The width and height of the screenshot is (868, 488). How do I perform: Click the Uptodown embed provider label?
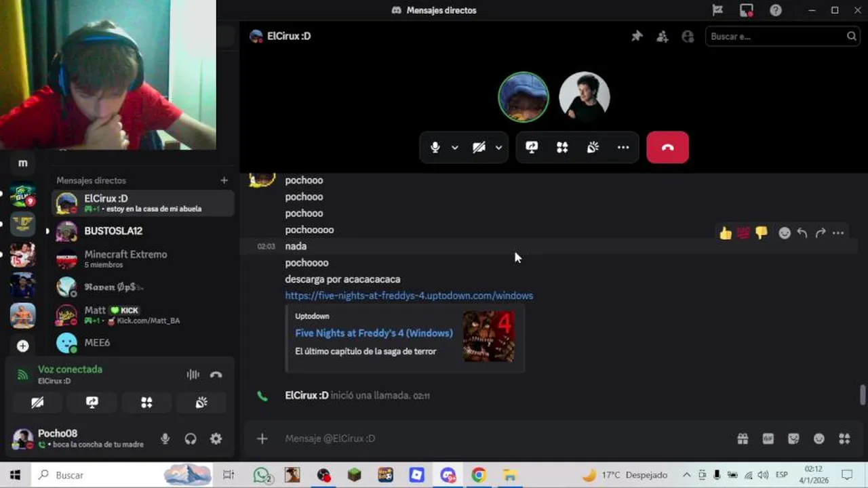point(312,316)
